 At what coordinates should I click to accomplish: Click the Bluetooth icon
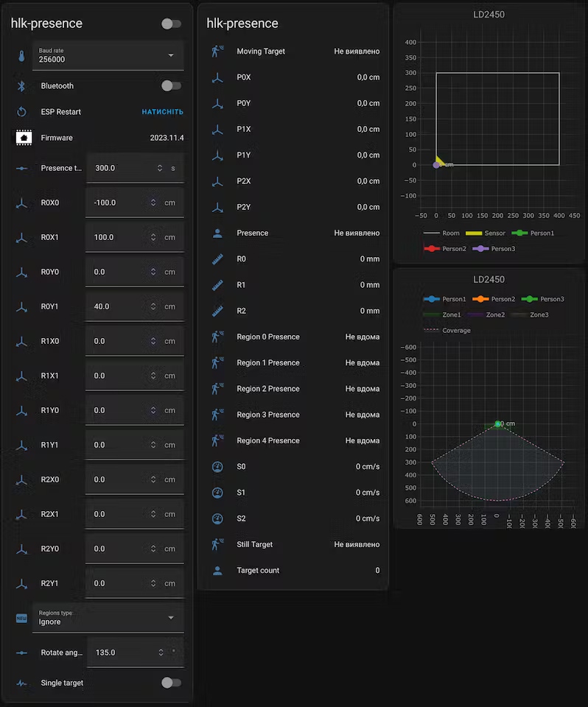click(22, 86)
